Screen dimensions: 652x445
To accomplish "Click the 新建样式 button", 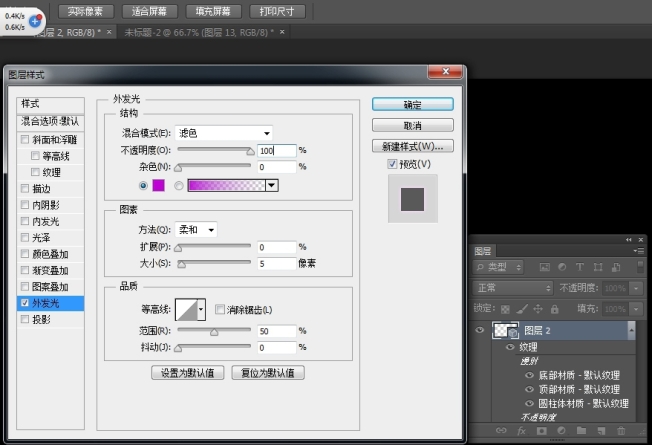I will (x=412, y=146).
